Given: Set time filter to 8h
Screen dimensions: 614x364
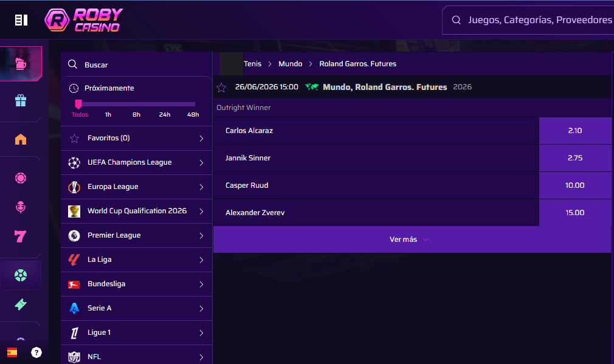Looking at the screenshot, I should pyautogui.click(x=136, y=115).
